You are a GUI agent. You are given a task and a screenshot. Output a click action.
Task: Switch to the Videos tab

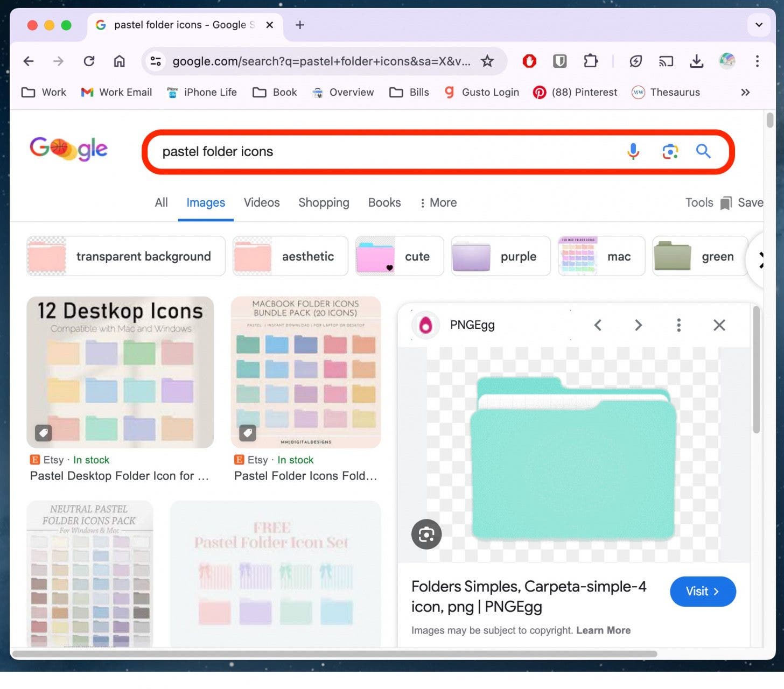[x=262, y=203]
